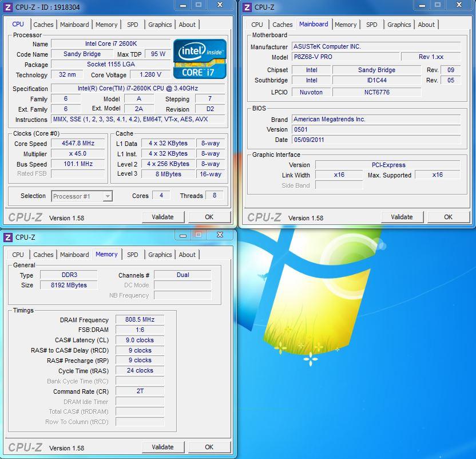Screen dimensions: 476x459
Task: Click the 2T command rate value
Action: (140, 391)
